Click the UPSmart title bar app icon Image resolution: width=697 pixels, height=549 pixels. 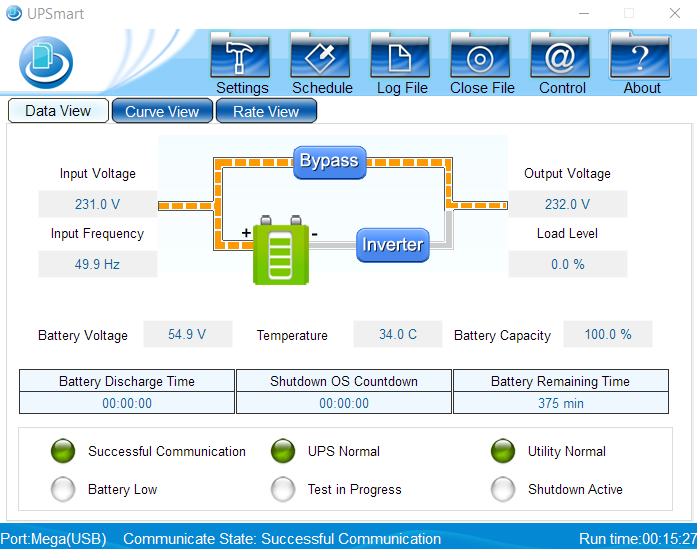[14, 13]
